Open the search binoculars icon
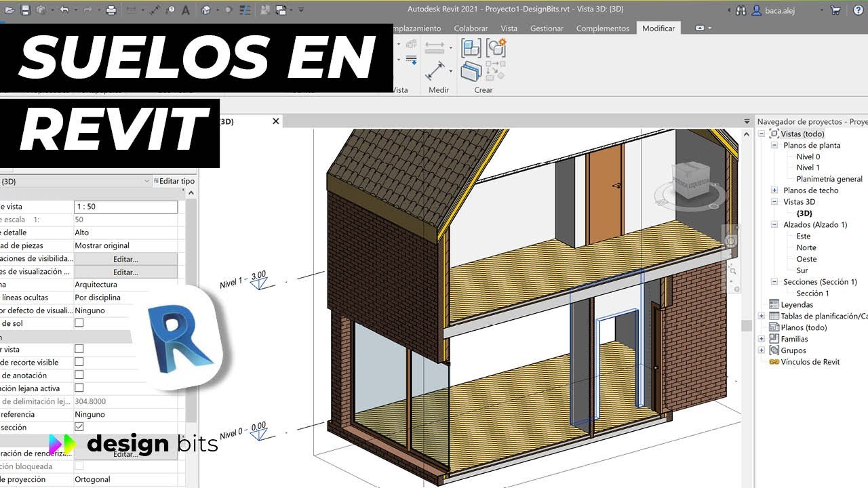868x488 pixels. tap(741, 10)
